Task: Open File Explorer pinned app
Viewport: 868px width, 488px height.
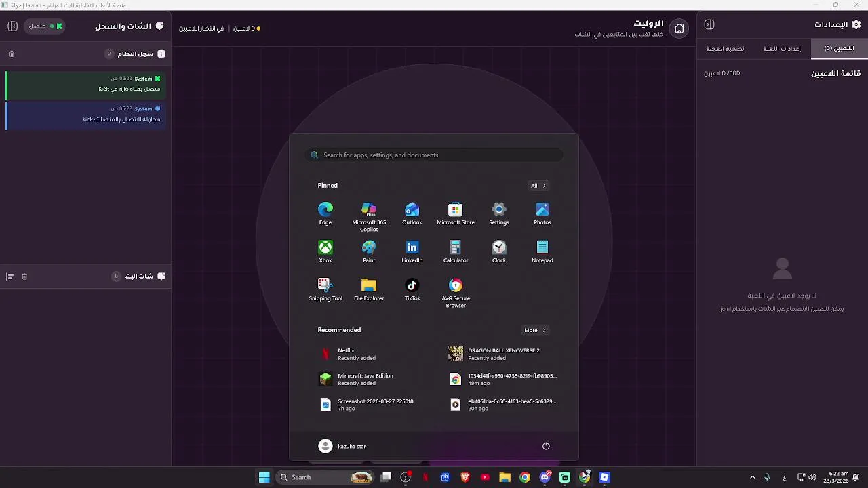Action: tap(369, 289)
